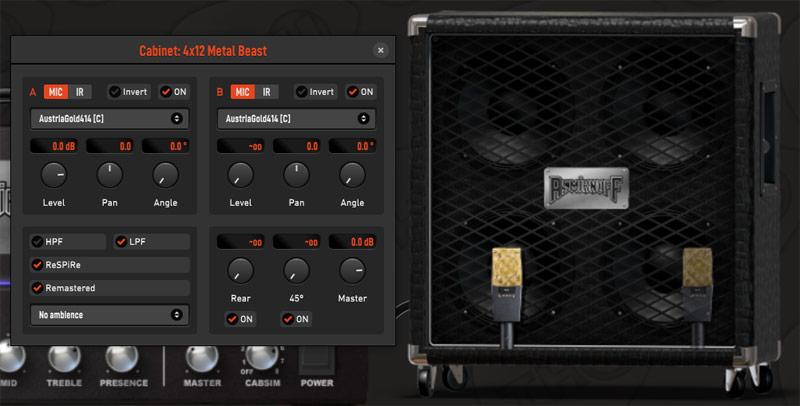Switch section A to the IR tab
The height and width of the screenshot is (406, 800).
point(80,92)
